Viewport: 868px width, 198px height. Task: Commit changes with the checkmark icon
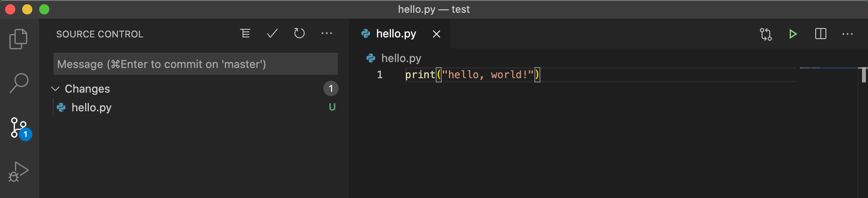(x=272, y=34)
